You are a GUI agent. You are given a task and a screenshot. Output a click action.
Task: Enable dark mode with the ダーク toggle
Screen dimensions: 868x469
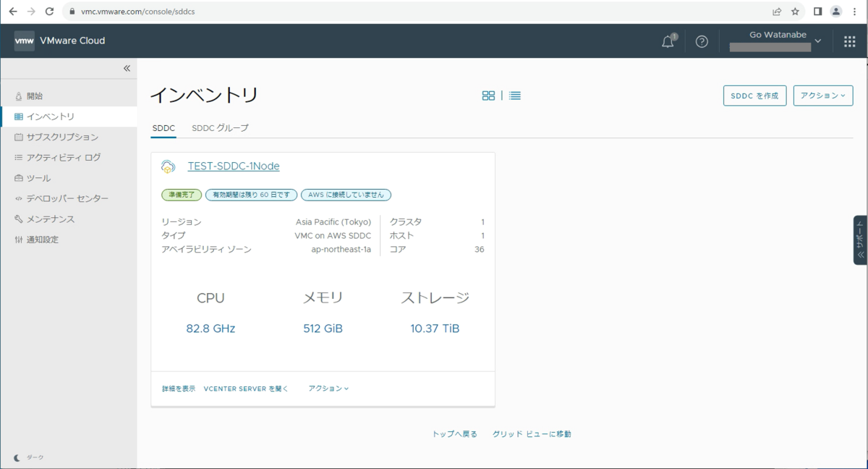tap(26, 457)
